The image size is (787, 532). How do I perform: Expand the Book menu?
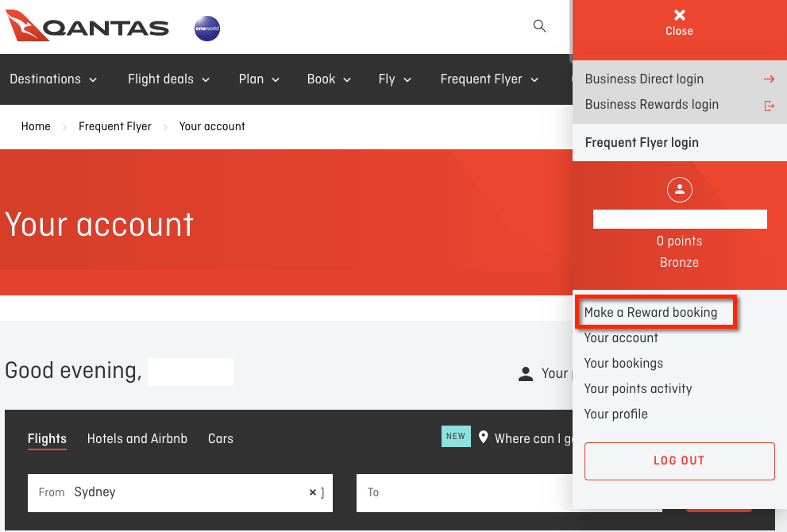(x=329, y=79)
